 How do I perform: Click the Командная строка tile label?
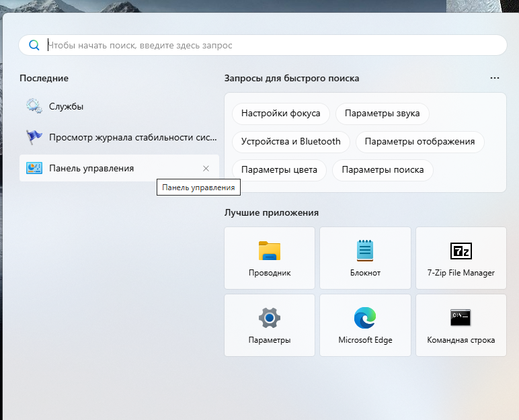(x=461, y=340)
